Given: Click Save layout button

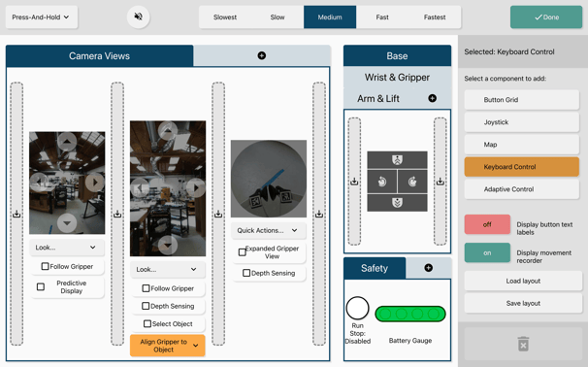Looking at the screenshot, I should [x=523, y=303].
